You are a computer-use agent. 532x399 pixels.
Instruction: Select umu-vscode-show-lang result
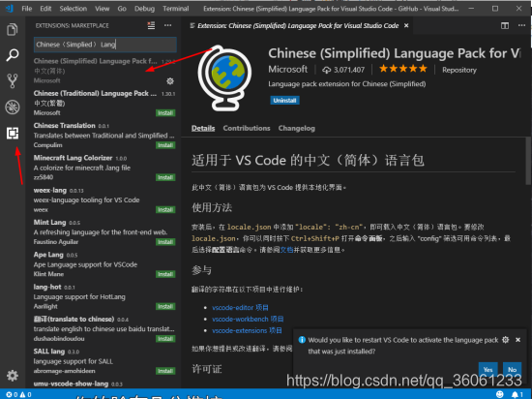tap(104, 384)
